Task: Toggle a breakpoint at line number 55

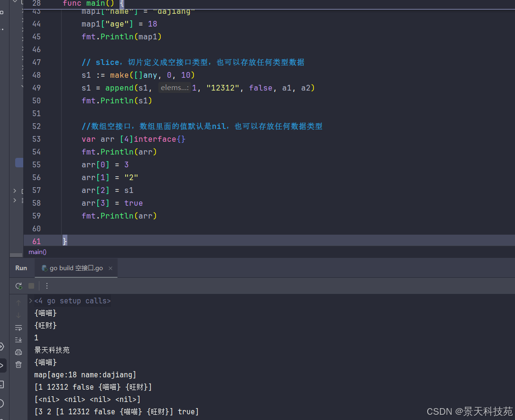Action: (x=37, y=164)
